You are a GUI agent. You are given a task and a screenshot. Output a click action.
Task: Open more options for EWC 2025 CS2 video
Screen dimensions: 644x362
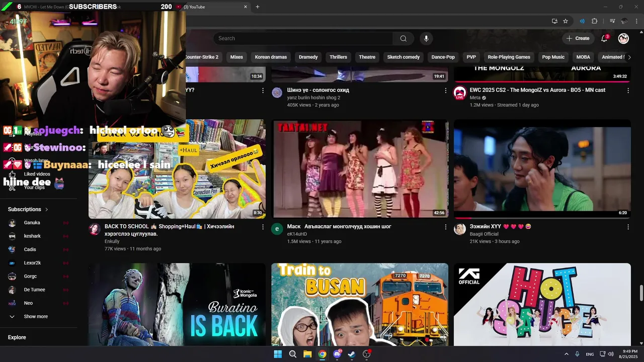click(x=628, y=90)
